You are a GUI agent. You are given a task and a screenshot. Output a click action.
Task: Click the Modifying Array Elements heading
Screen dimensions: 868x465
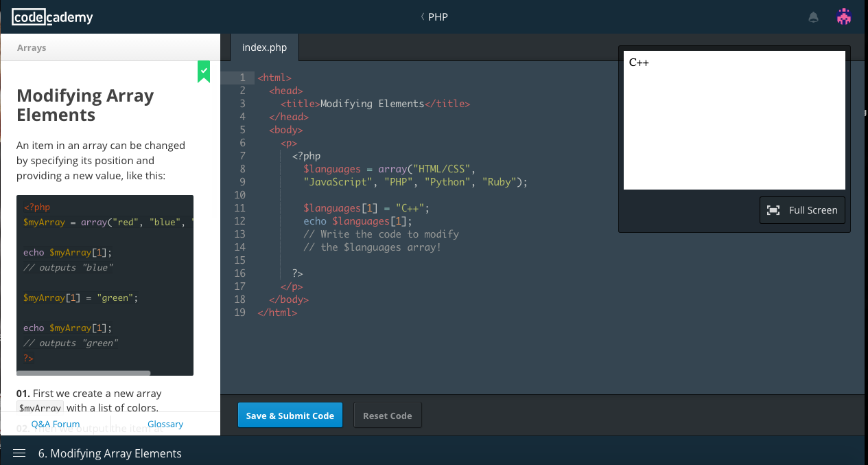click(x=85, y=105)
